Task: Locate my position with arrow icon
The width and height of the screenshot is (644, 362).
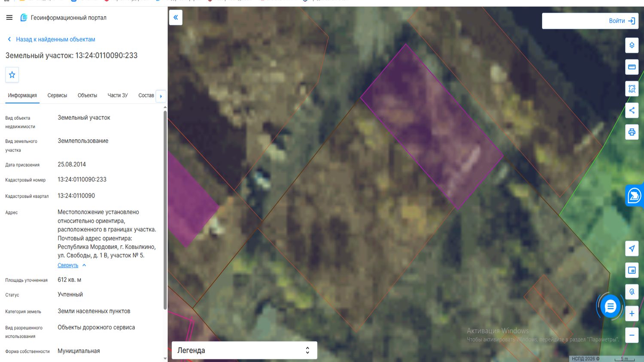Action: [632, 248]
